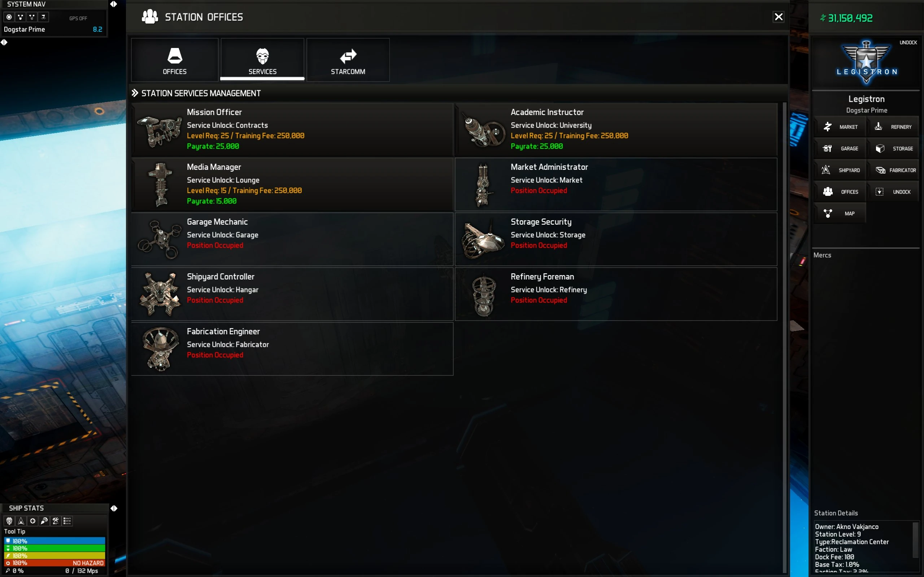Click the pilot mask icon in Ship Stats
This screenshot has width=924, height=577.
pos(9,521)
